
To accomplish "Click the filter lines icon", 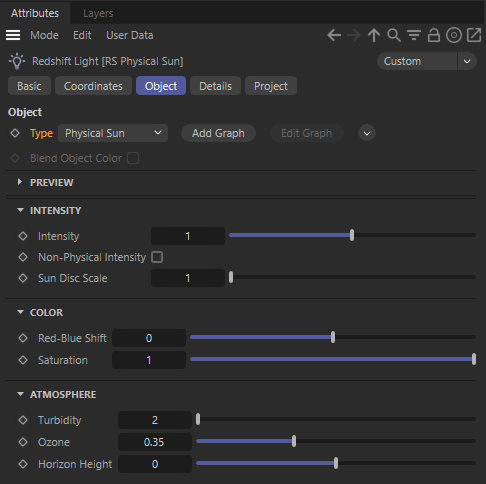I will (414, 35).
